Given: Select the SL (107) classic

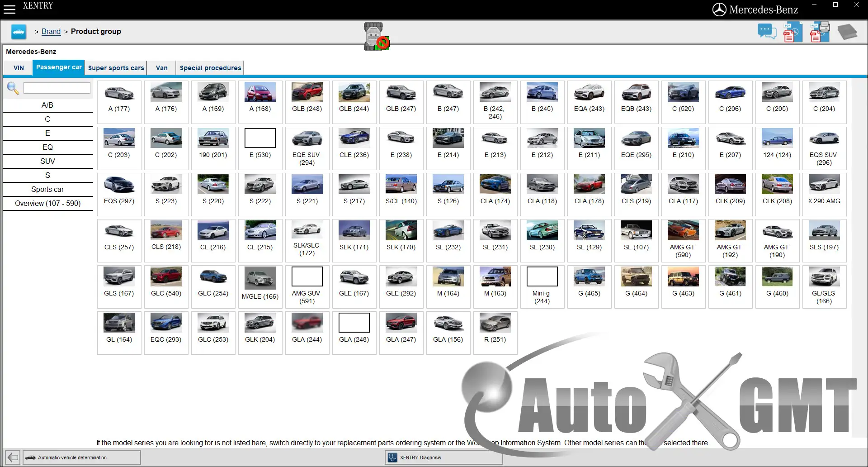Looking at the screenshot, I should 637,241.
